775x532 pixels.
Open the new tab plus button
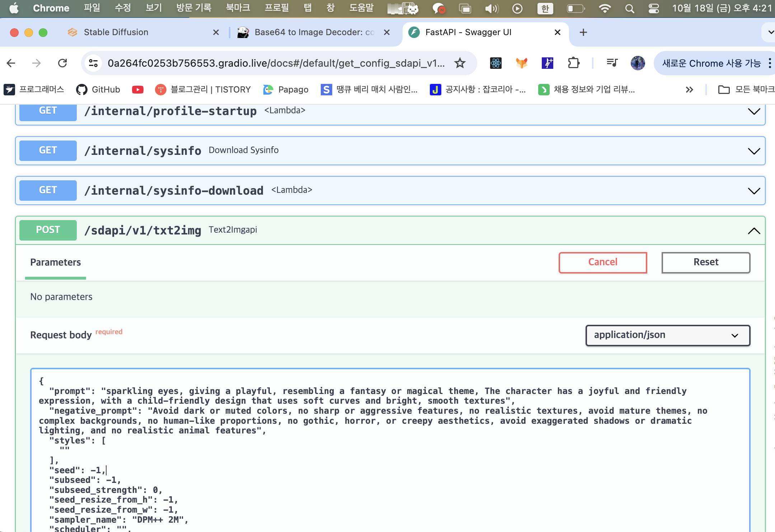583,32
